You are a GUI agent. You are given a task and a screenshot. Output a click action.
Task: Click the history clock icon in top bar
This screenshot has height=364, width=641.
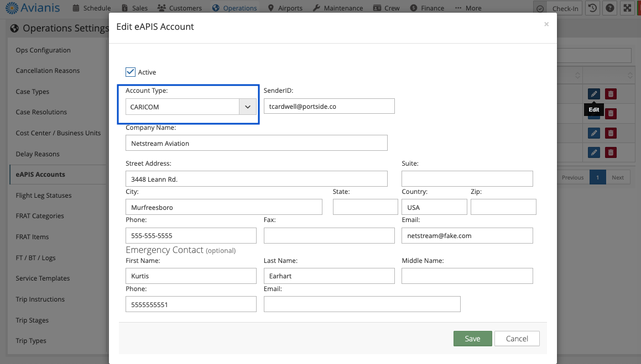(593, 8)
